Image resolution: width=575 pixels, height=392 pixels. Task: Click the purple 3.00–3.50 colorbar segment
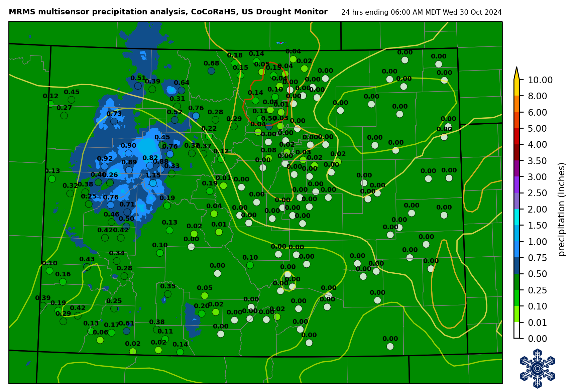[x=517, y=169]
